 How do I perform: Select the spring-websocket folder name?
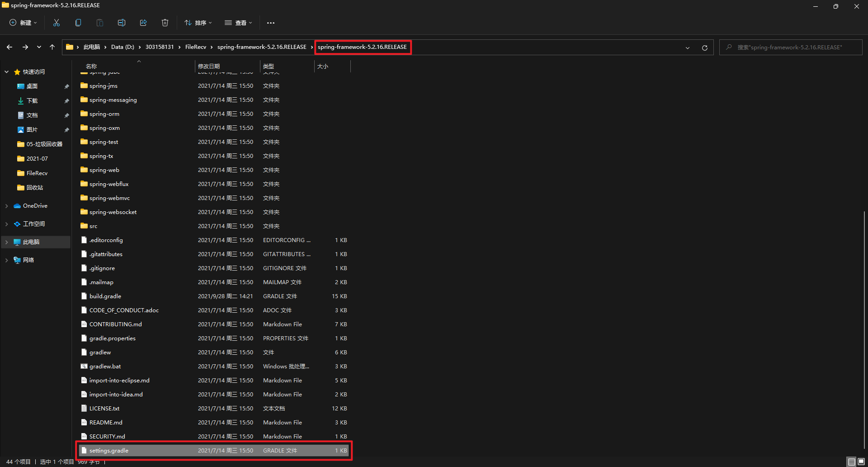coord(113,212)
